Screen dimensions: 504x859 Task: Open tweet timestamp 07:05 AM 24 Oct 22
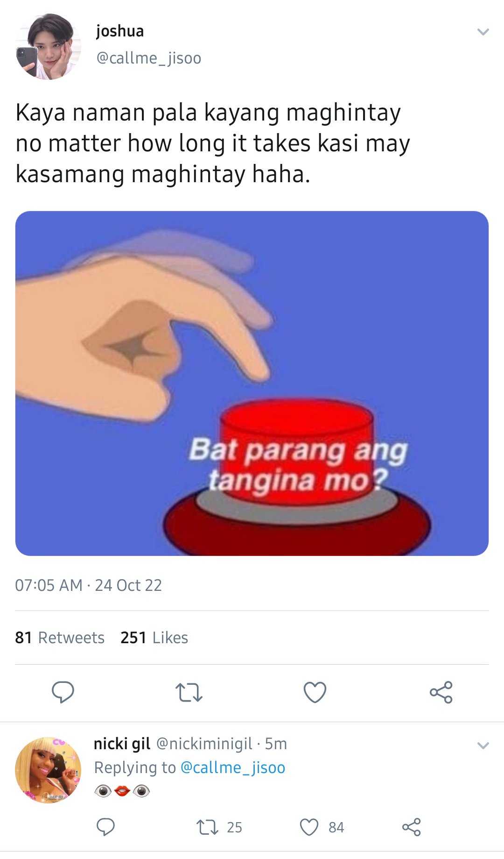coord(88,585)
